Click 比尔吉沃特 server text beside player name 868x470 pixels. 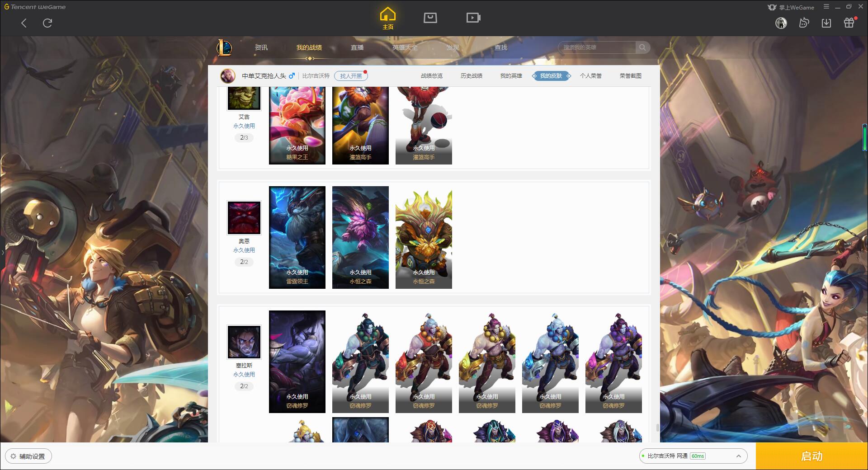coord(316,76)
